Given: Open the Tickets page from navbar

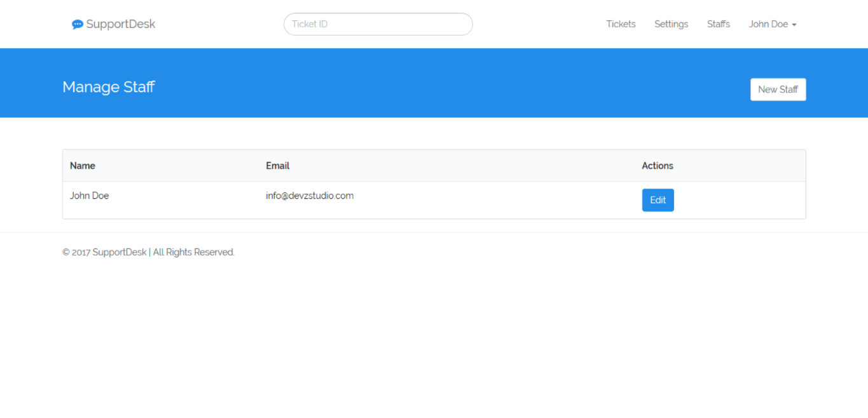Looking at the screenshot, I should click(621, 24).
